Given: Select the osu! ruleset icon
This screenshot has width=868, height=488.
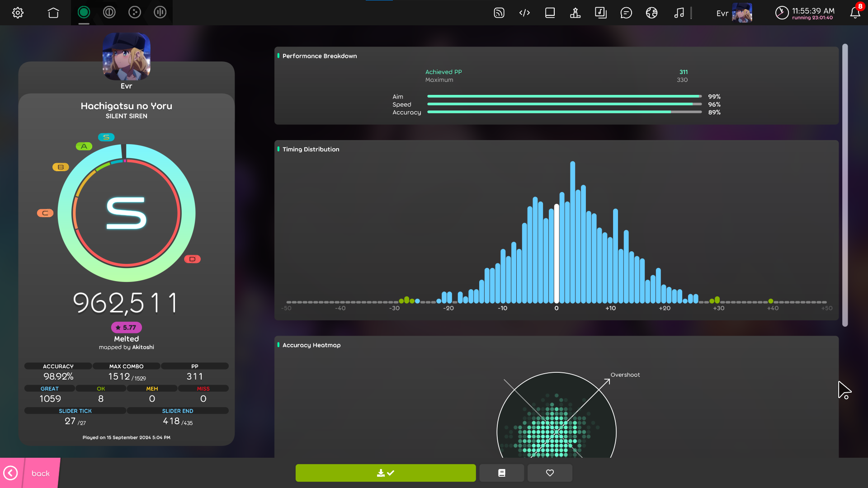Looking at the screenshot, I should (x=84, y=13).
